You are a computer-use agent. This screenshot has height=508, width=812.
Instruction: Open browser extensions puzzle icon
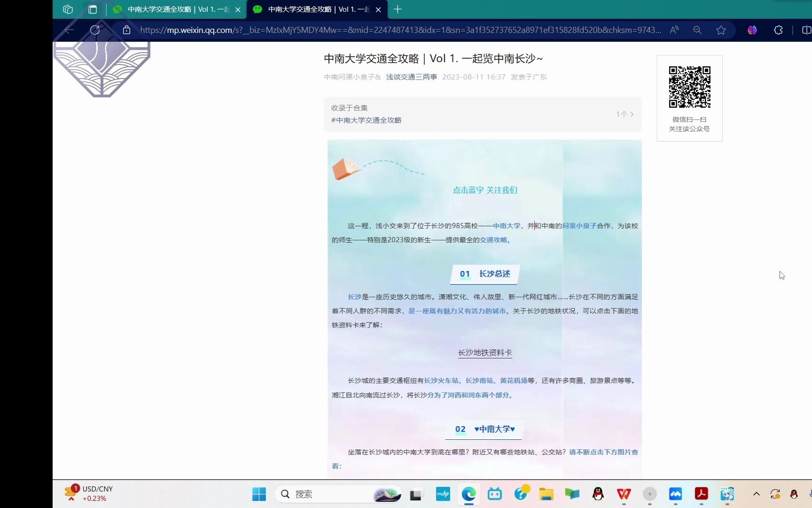pos(778,30)
